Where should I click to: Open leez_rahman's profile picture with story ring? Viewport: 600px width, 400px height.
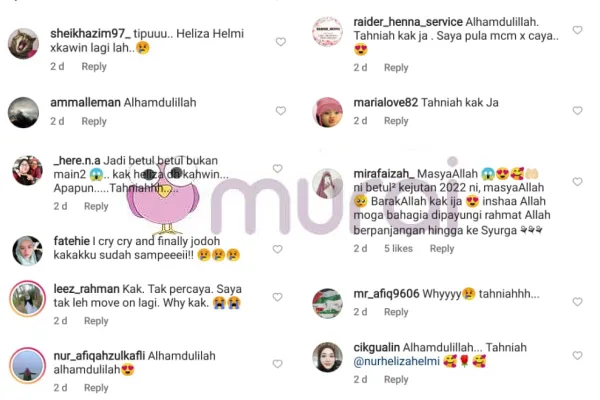27,299
